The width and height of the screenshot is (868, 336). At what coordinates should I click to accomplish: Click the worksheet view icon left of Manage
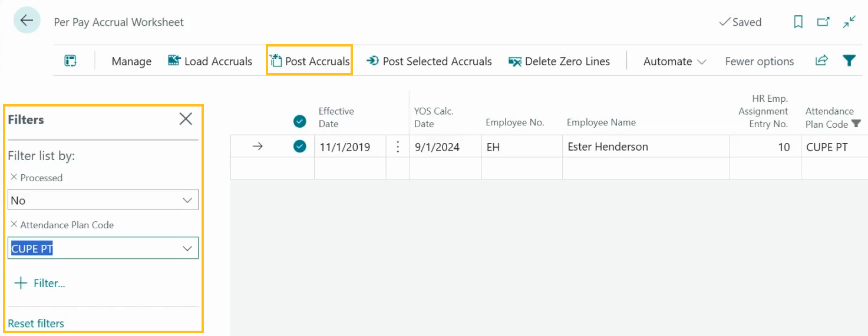71,61
